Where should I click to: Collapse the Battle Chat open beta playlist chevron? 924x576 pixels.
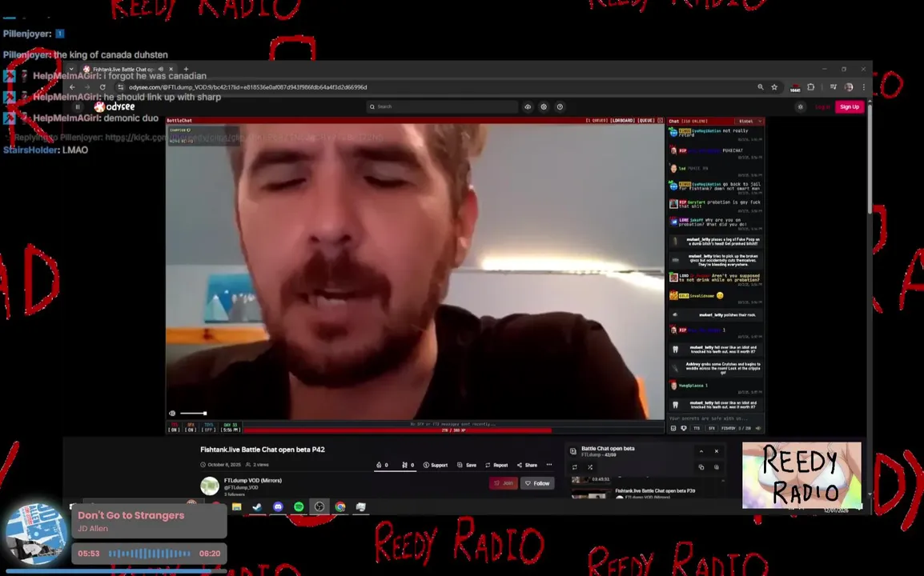(701, 451)
